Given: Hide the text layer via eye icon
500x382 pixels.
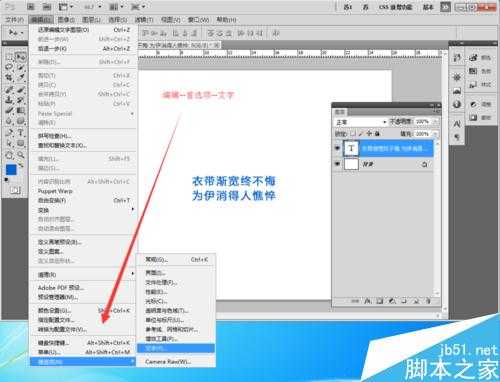Looking at the screenshot, I should [337, 148].
